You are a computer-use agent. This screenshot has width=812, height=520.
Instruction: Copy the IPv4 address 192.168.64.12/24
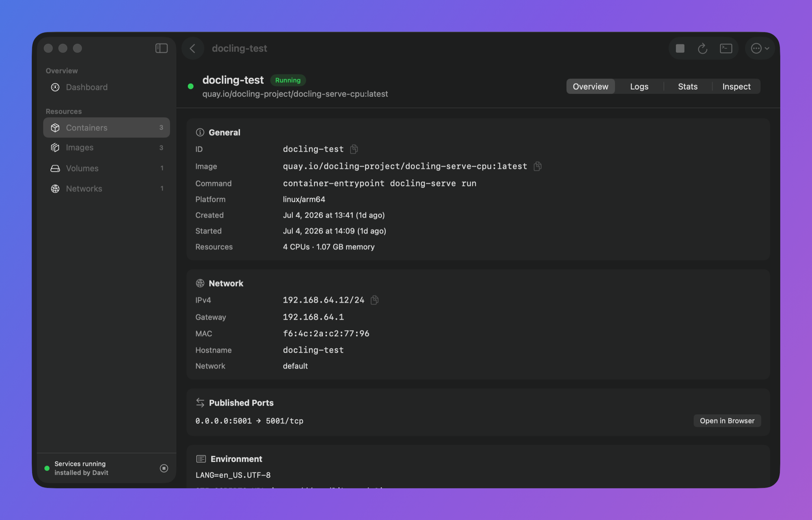coord(375,300)
